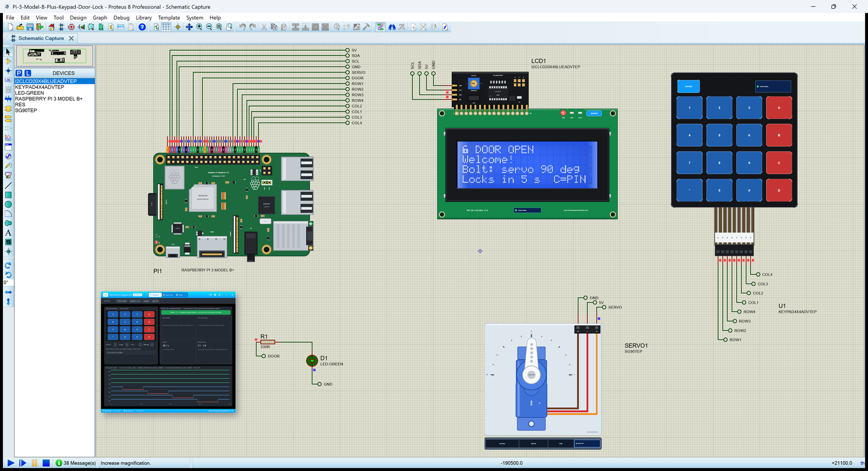Rotate selection clockwise
Image resolution: width=868 pixels, height=471 pixels.
(8, 265)
